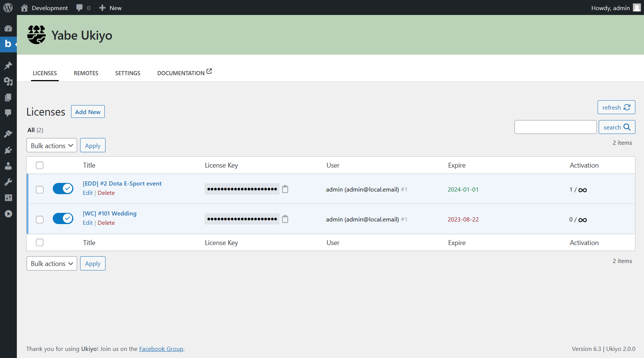Open the WordPress Dashboard from the sidebar
644x358 pixels.
(x=8, y=28)
